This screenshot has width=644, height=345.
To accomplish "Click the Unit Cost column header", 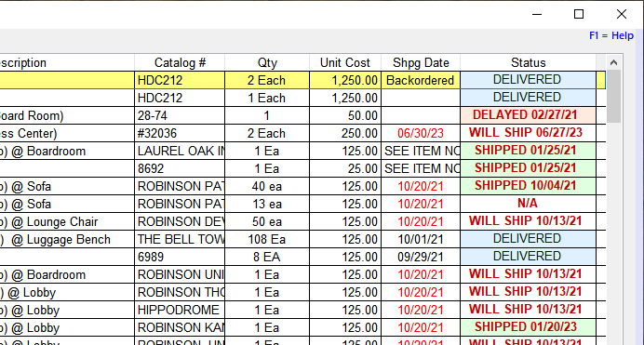I will pos(345,62).
